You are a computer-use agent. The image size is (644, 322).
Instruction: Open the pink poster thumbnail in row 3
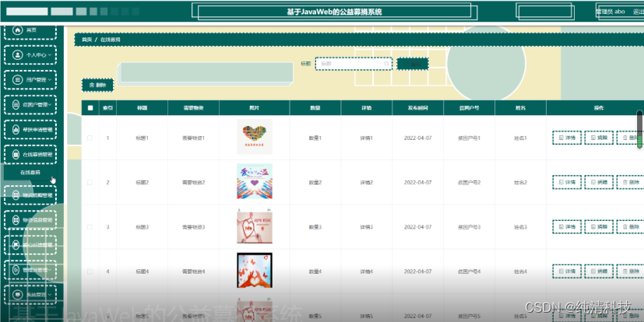click(255, 226)
